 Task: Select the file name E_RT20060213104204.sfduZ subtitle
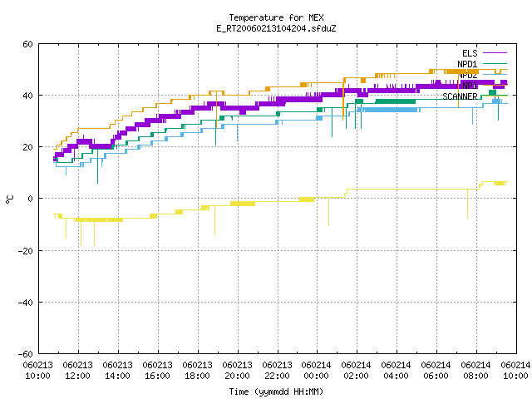tap(276, 28)
